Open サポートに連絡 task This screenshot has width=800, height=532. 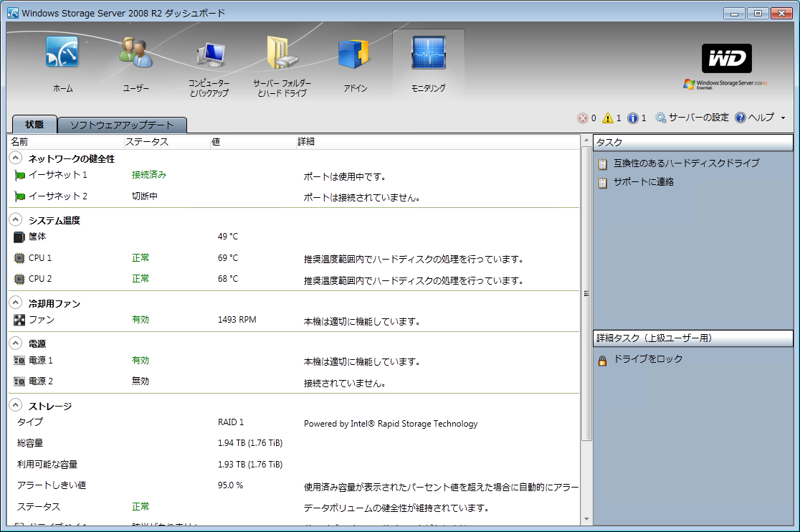coord(643,181)
